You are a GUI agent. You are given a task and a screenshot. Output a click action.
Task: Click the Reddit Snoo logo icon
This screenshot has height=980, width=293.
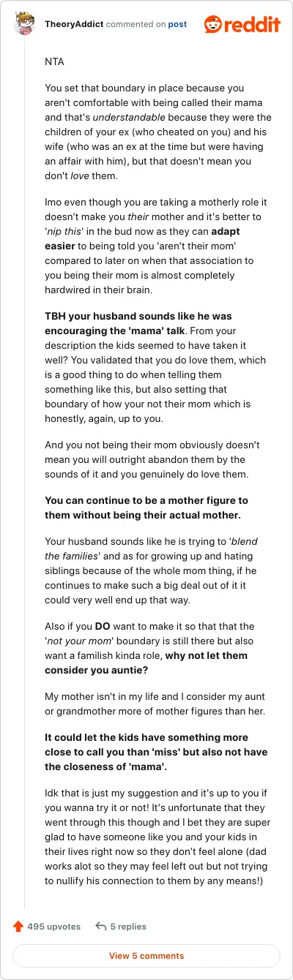click(214, 24)
